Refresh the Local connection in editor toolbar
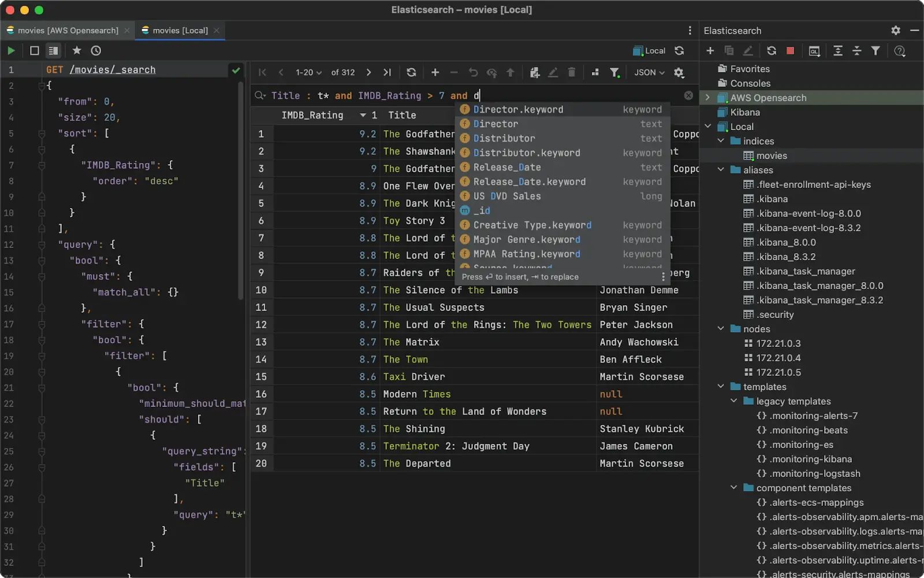 pyautogui.click(x=680, y=51)
